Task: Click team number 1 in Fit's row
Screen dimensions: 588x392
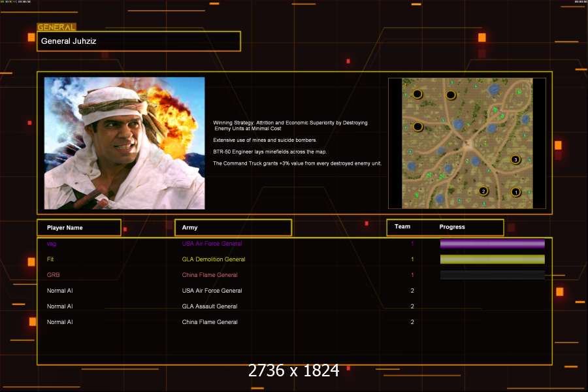Action: pyautogui.click(x=412, y=259)
